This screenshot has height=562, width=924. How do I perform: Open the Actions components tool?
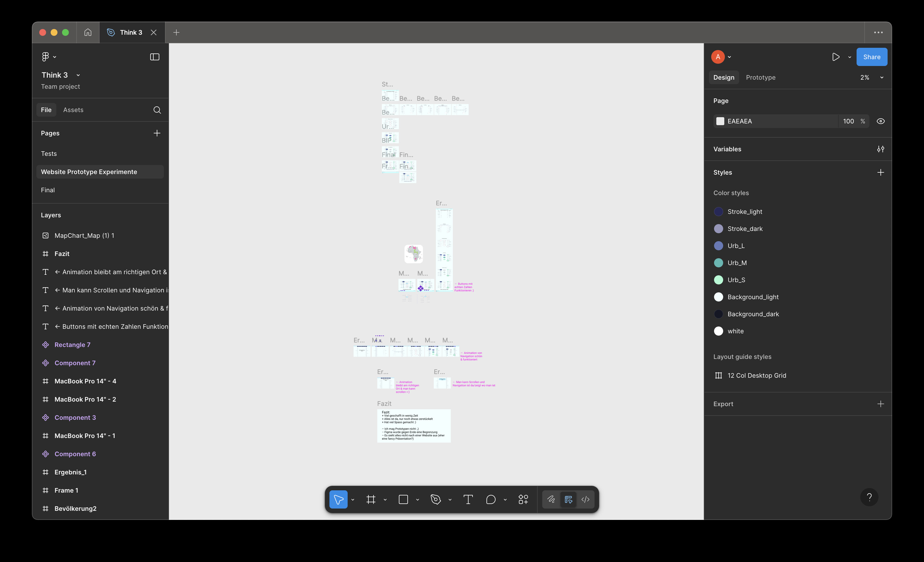point(523,499)
